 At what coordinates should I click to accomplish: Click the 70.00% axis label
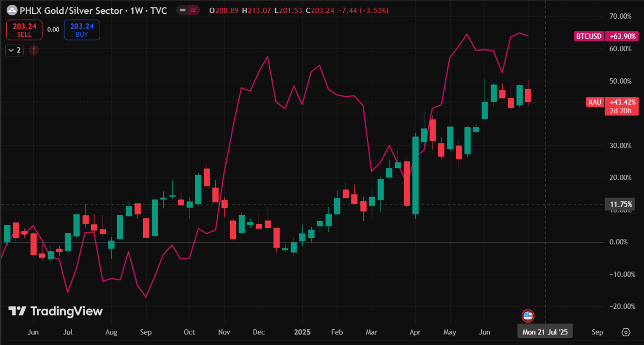point(621,17)
